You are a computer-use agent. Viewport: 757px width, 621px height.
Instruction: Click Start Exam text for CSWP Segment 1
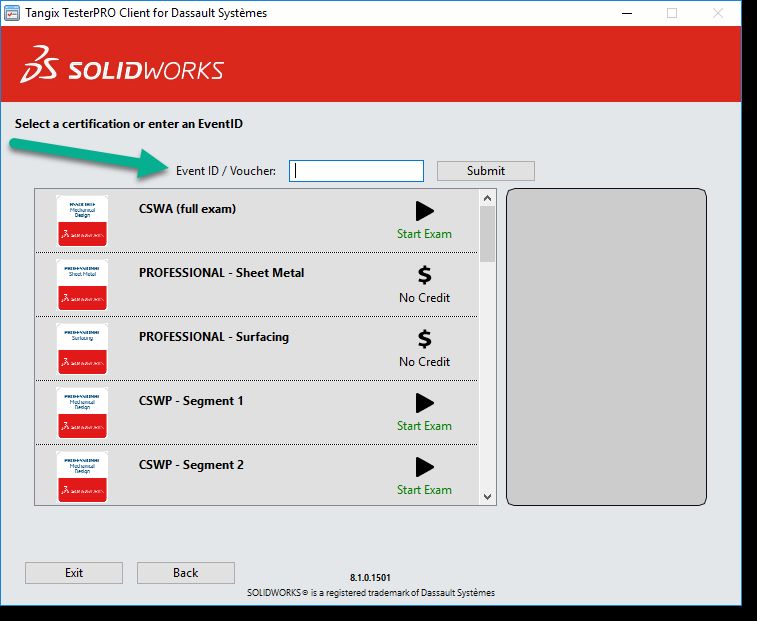(424, 426)
